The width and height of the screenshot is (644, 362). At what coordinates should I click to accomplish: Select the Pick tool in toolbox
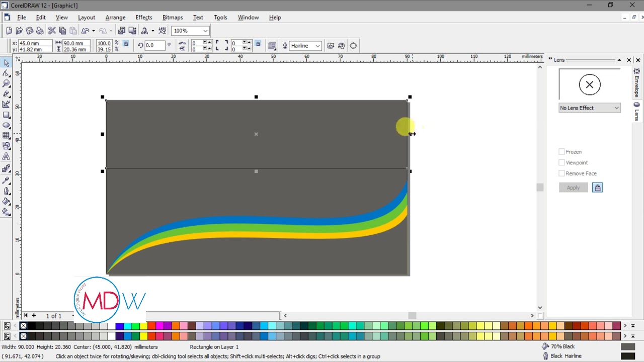[6, 63]
